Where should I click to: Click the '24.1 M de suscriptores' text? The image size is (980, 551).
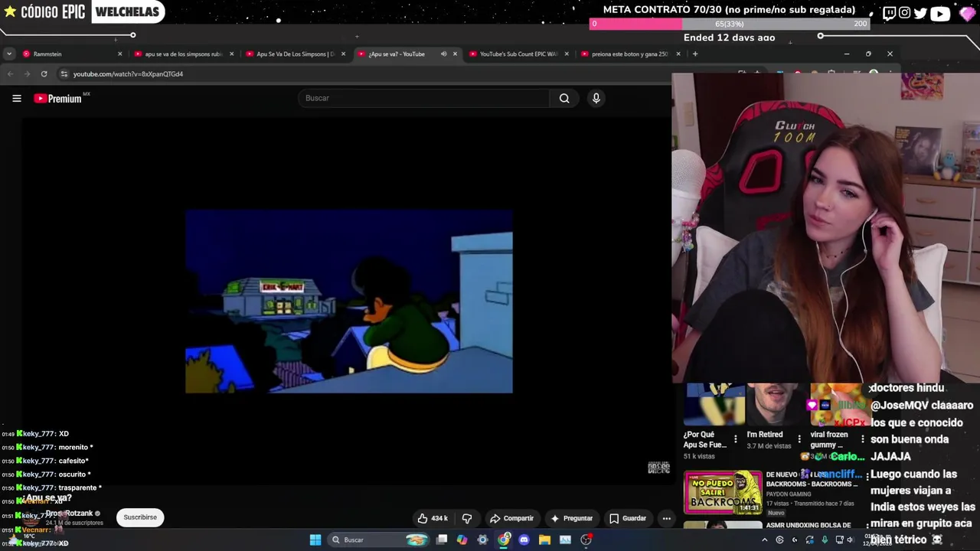74,523
